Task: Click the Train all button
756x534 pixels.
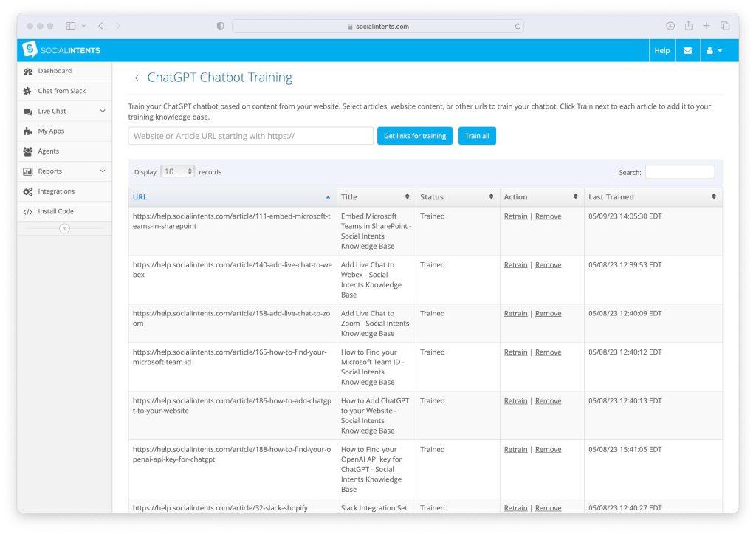Action: click(477, 136)
